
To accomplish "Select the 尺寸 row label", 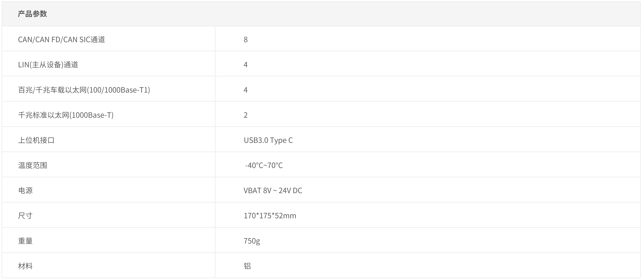I will point(25,216).
